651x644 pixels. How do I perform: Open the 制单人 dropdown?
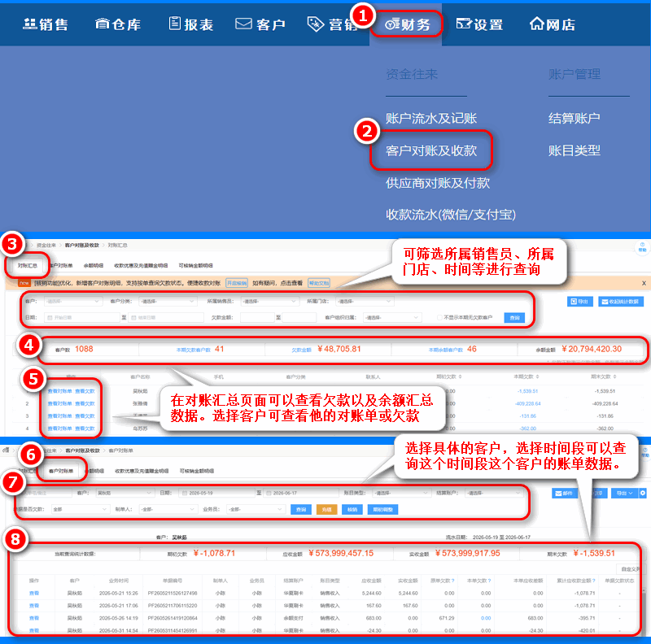(168, 509)
